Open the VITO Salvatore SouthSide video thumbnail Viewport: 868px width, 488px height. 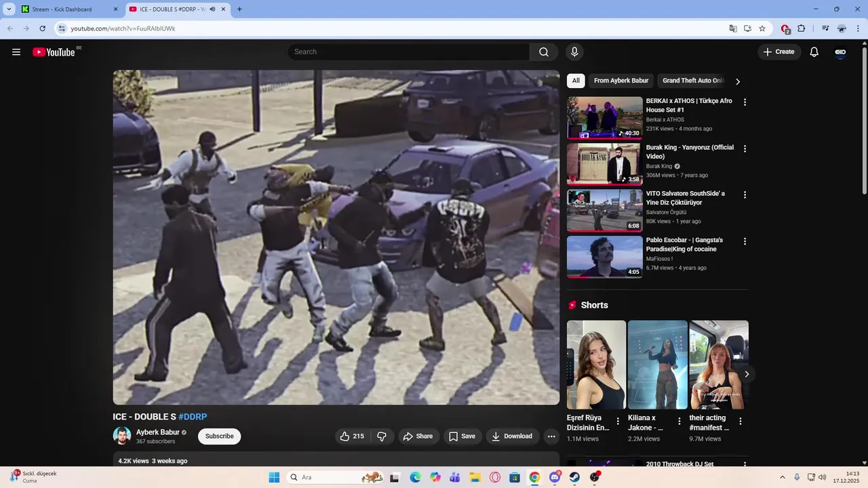coord(605,211)
